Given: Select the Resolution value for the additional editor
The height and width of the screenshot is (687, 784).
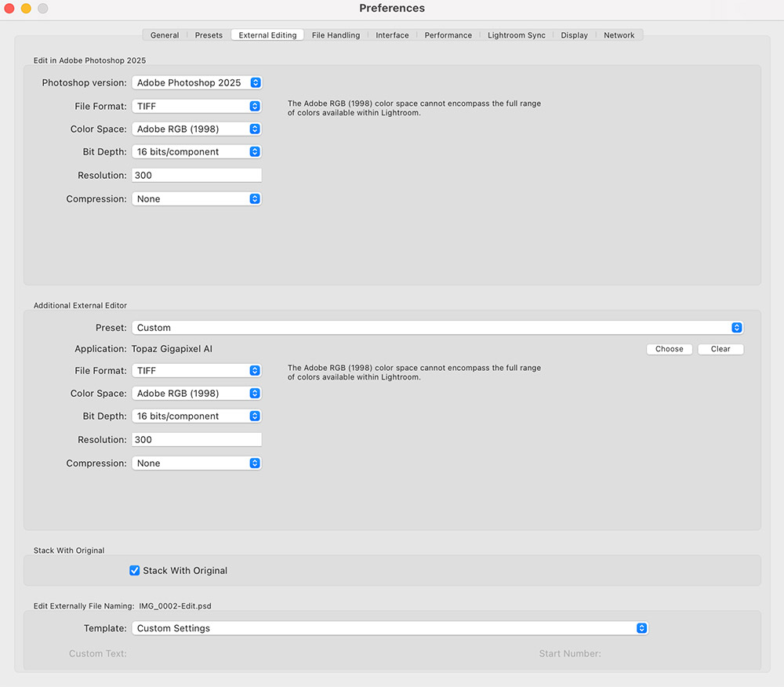Looking at the screenshot, I should tap(196, 439).
